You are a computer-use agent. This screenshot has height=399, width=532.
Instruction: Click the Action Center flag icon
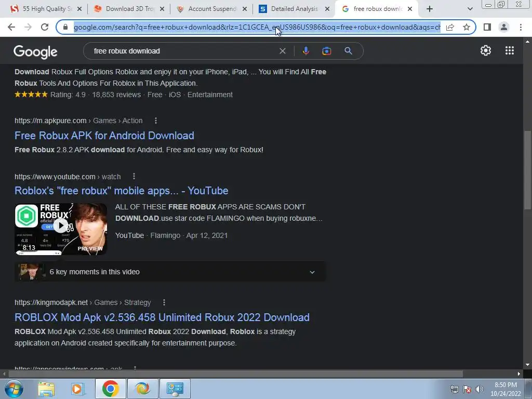467,389
